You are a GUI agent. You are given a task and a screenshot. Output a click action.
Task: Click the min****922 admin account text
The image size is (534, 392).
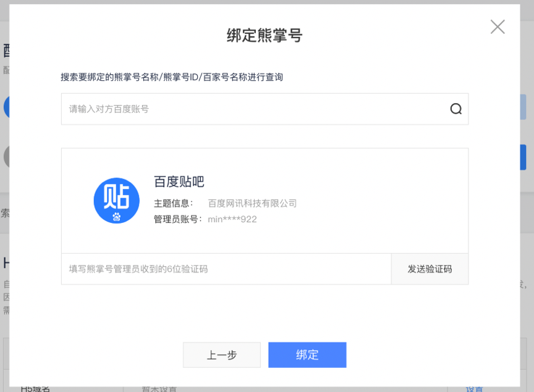coord(232,219)
